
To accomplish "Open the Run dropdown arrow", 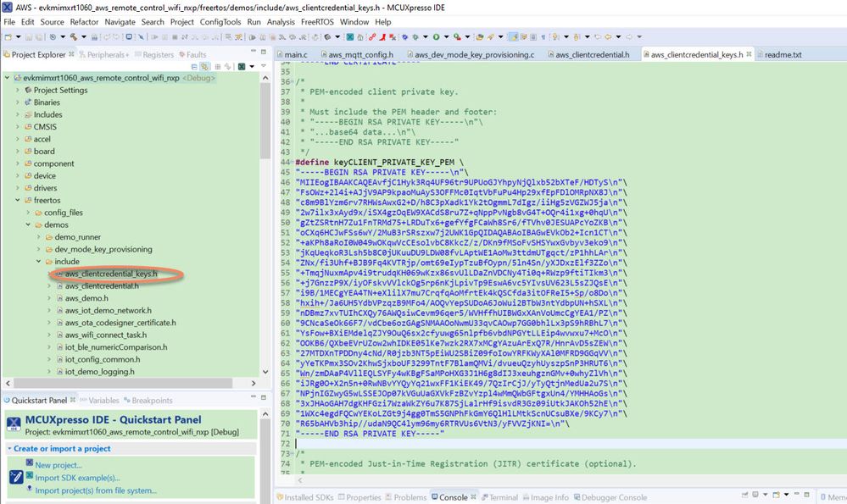I will coord(447,36).
